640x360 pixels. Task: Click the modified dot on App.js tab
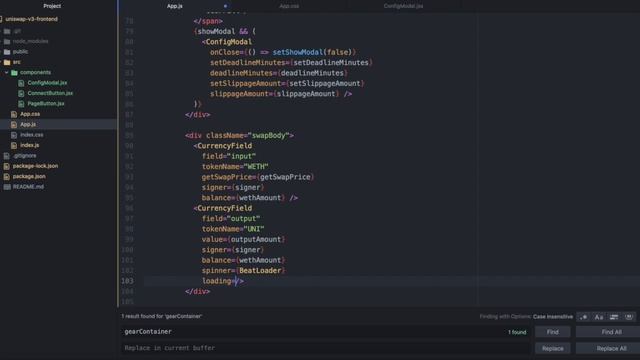[x=225, y=6]
